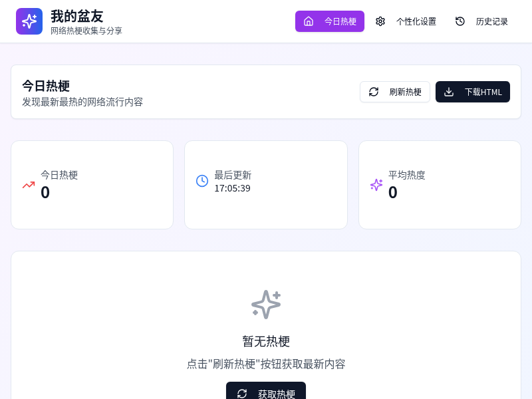Click the 获取热梗 button

tap(266, 392)
